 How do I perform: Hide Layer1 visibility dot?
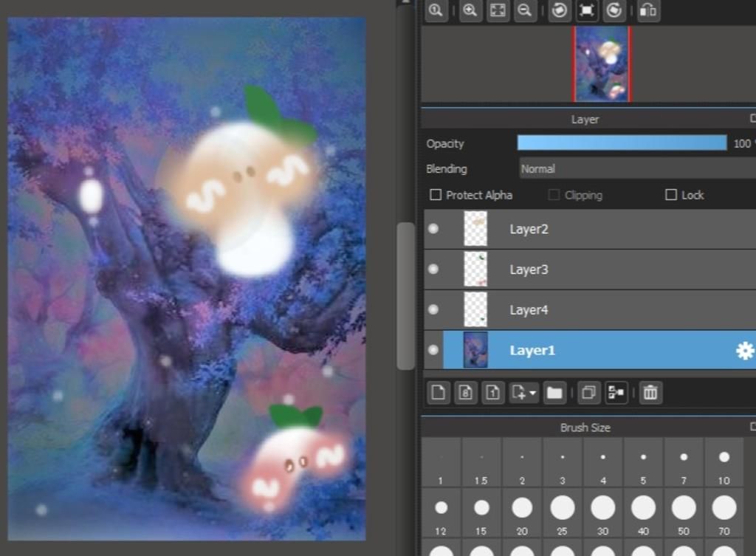click(433, 350)
